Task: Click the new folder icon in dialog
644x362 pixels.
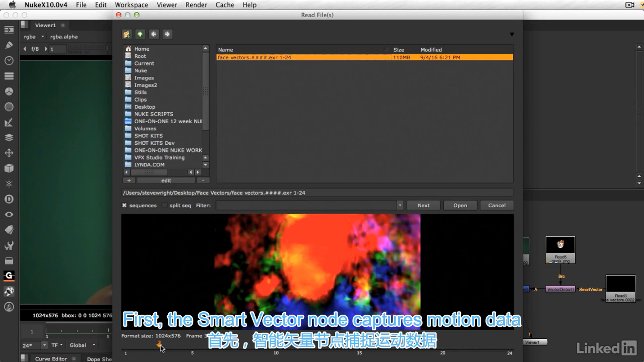Action: click(x=126, y=34)
